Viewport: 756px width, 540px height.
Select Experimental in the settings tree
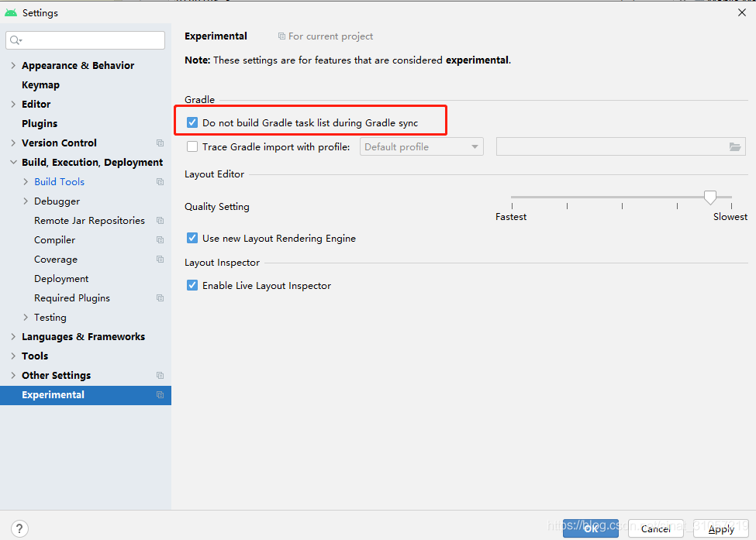85,395
